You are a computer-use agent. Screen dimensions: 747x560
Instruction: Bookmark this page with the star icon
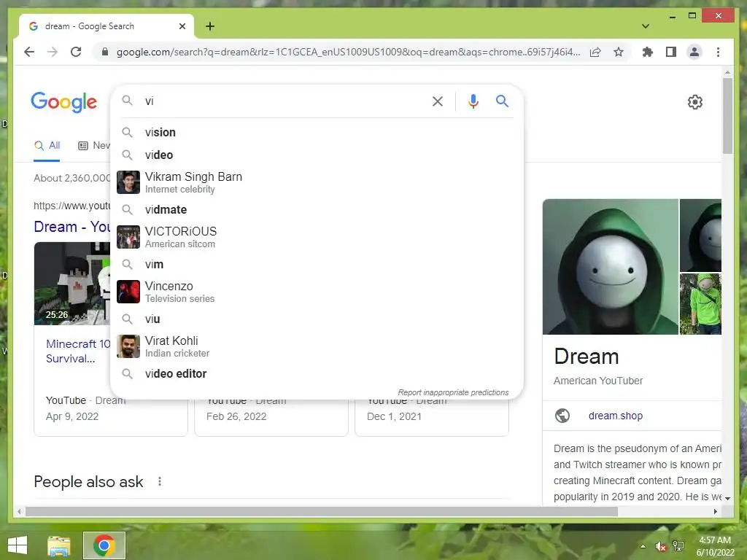coord(619,52)
